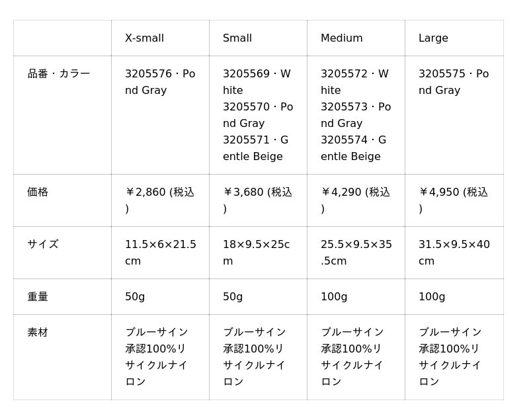Viewport: 529px width, 420px height.
Task: Click the 18×9.5×25cm size cell
Action: (x=258, y=253)
